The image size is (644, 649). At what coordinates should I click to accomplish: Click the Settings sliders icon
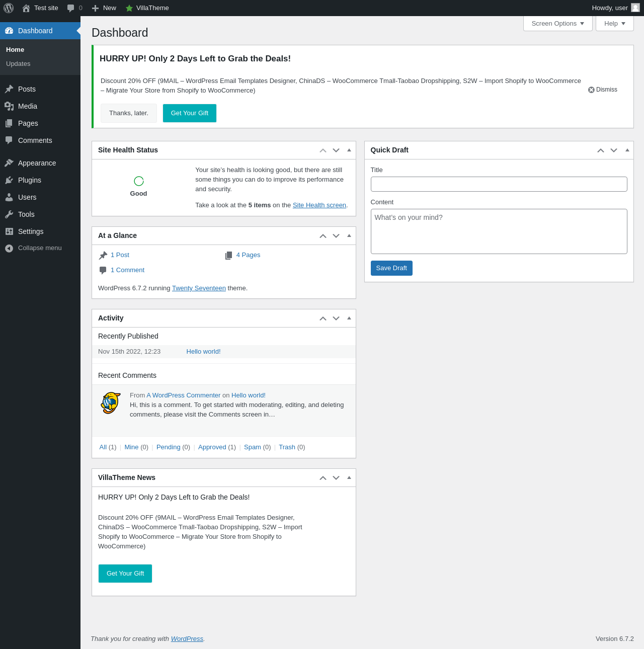pos(9,231)
